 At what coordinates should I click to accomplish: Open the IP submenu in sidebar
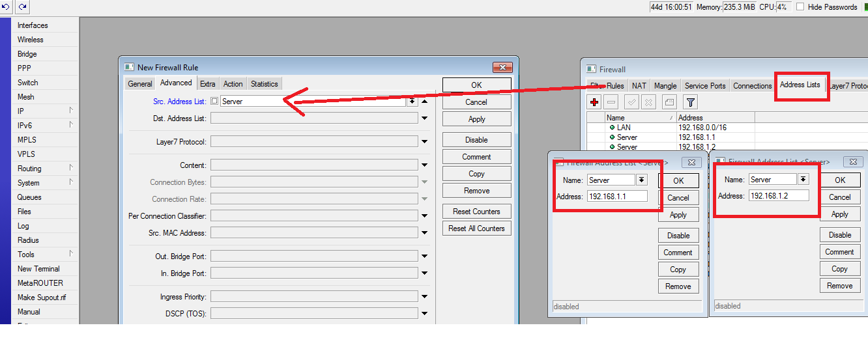pos(45,111)
